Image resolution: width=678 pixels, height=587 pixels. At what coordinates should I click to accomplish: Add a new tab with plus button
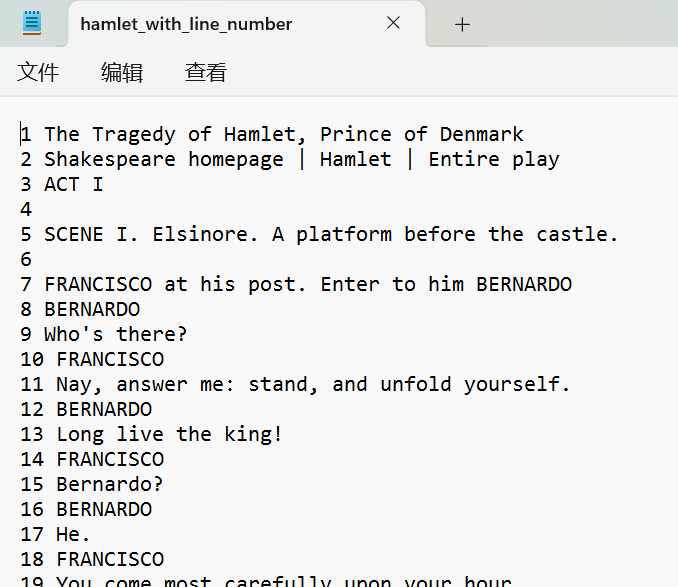(462, 24)
